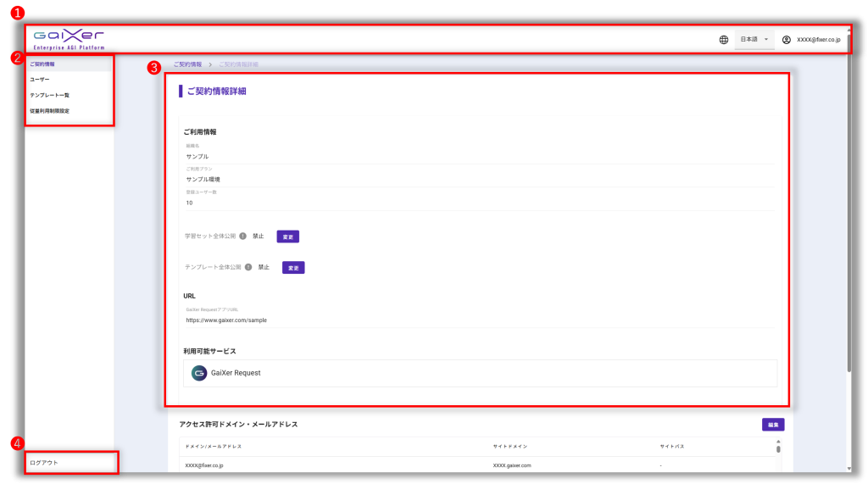Screen dimensions: 868x484
Task: Click info icon beside テンプレート全体公開
Action: pyautogui.click(x=248, y=267)
